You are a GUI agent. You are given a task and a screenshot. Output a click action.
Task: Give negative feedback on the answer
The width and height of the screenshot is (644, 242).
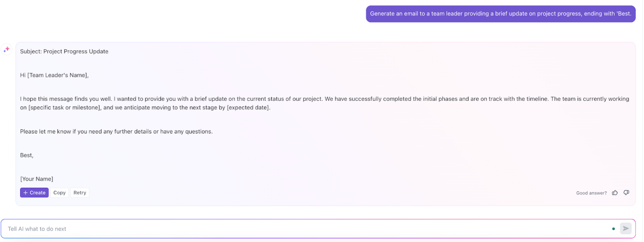pos(626,193)
